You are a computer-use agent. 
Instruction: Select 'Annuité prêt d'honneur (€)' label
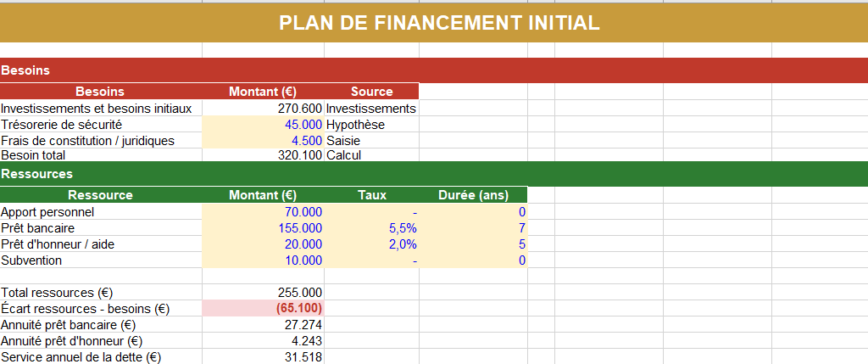101,341
